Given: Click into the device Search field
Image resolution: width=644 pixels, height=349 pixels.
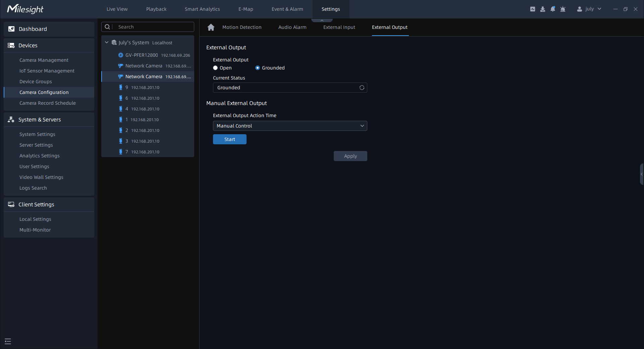Looking at the screenshot, I should pyautogui.click(x=154, y=27).
